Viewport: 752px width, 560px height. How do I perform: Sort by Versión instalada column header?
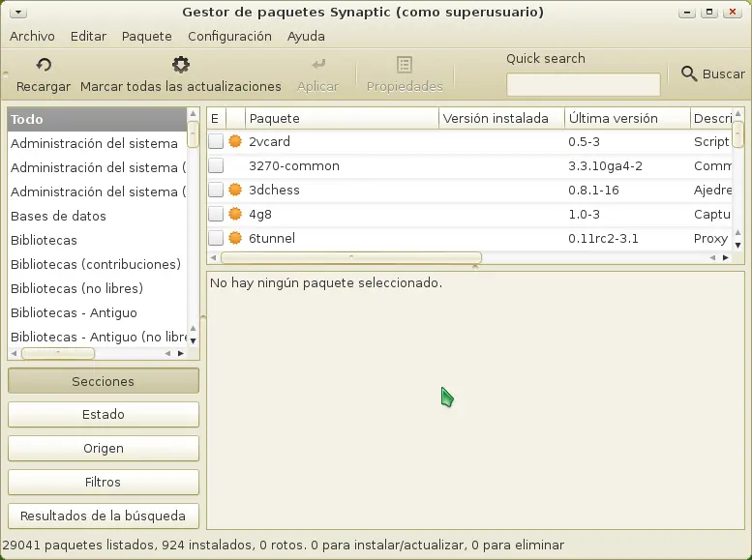point(501,118)
